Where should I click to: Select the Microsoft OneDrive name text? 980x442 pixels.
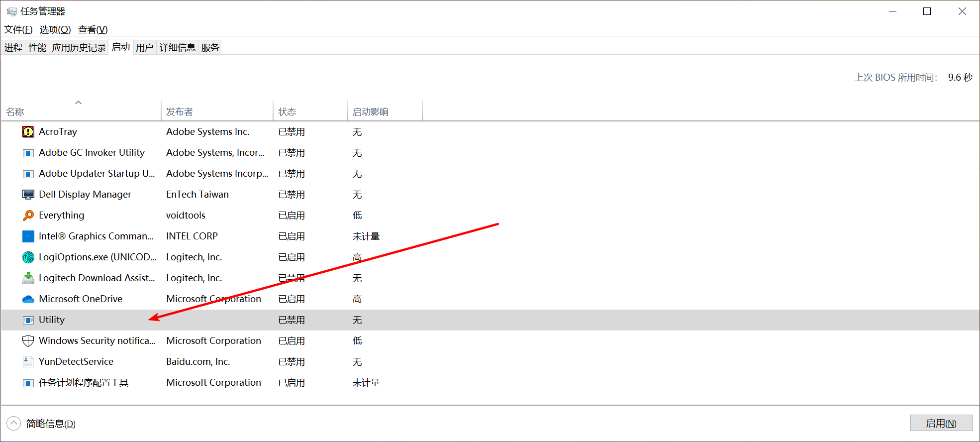(x=81, y=299)
